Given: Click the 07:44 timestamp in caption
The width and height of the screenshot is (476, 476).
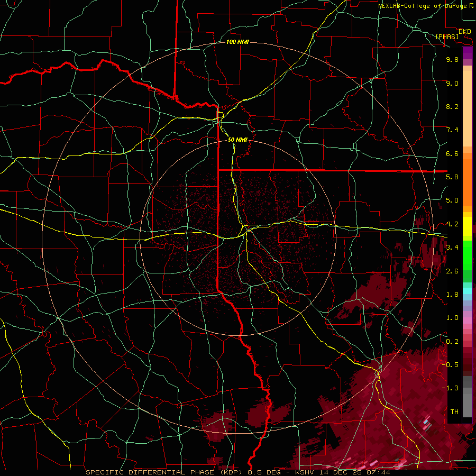Looking at the screenshot, I should point(379,472).
